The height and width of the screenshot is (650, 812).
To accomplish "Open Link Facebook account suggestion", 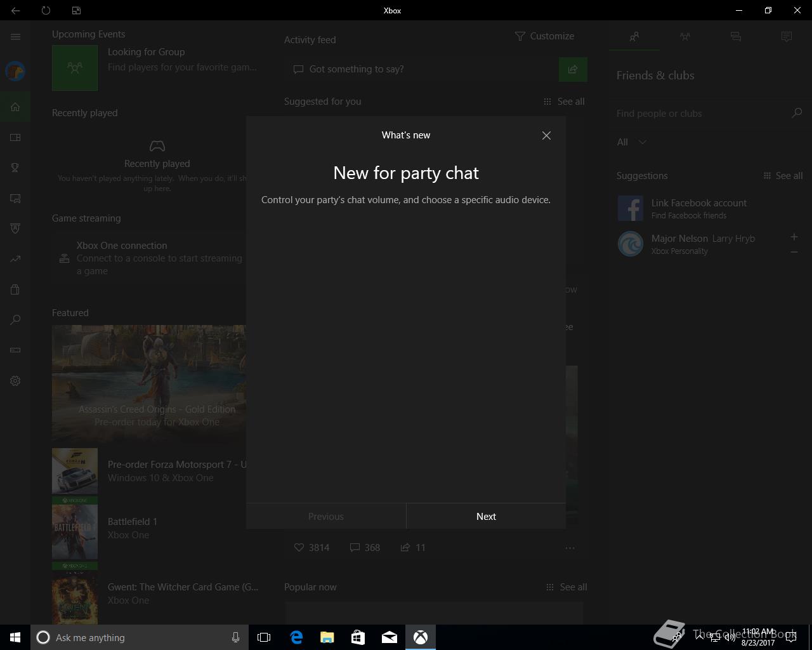I will [x=709, y=208].
